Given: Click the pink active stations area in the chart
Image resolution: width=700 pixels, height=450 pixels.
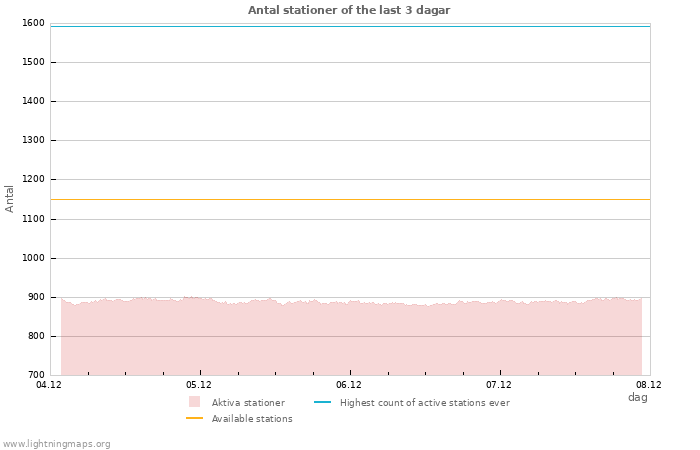Looking at the screenshot, I should [x=350, y=340].
